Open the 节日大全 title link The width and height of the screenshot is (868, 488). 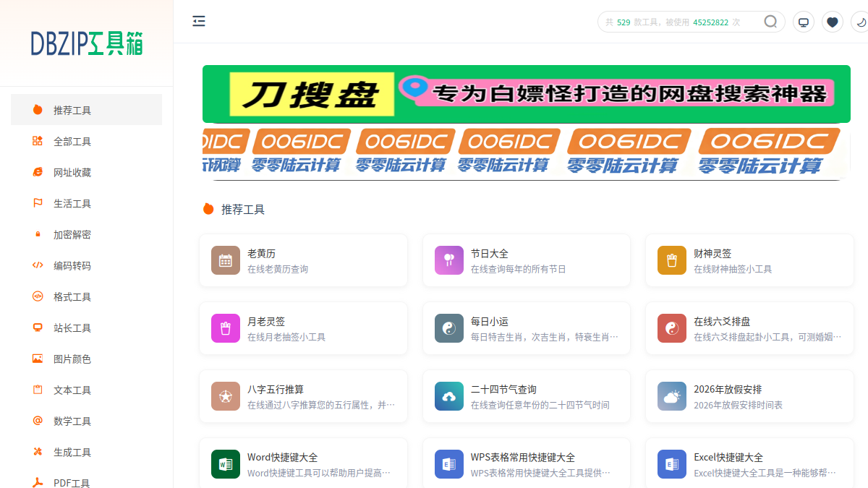[490, 254]
